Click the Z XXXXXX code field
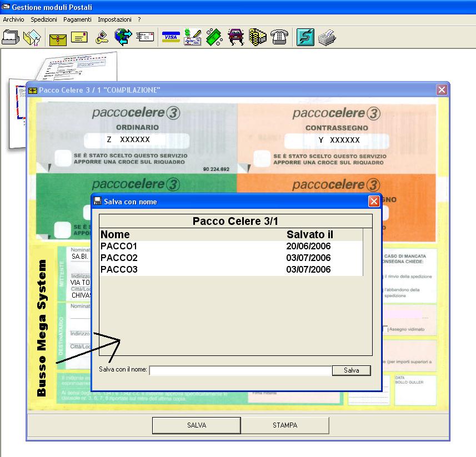This screenshot has width=476, height=457. pyautogui.click(x=137, y=140)
